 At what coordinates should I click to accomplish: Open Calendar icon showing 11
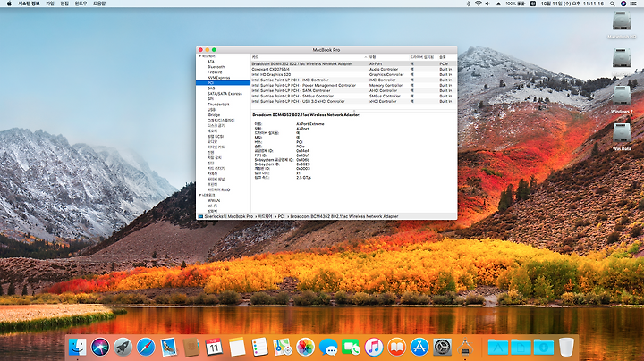[x=214, y=347]
